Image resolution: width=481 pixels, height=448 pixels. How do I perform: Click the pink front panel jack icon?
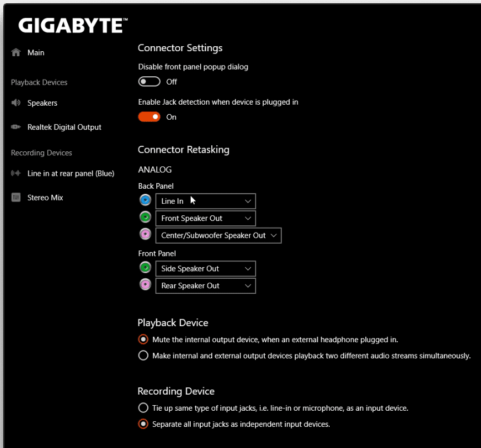pyautogui.click(x=145, y=284)
